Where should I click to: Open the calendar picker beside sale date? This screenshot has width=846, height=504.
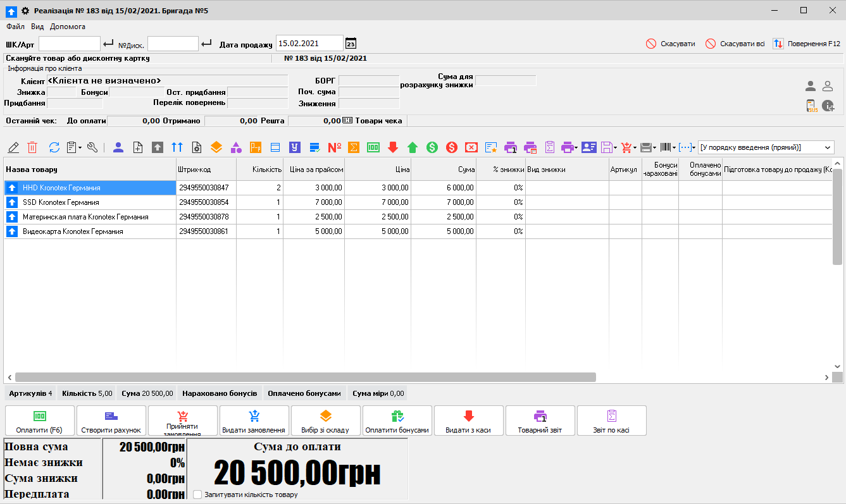[x=351, y=44]
